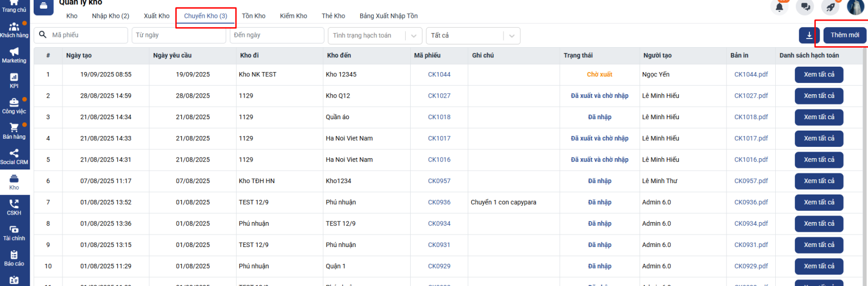Open the CK1027.pdf print file
The image size is (868, 286).
coord(751,96)
